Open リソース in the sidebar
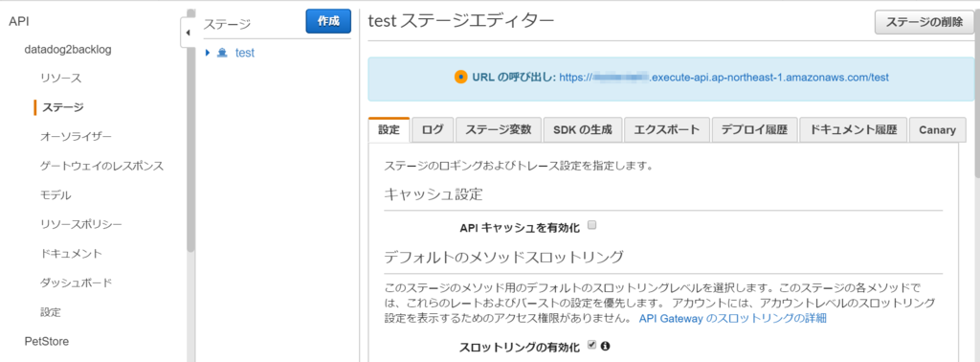This screenshot has height=362, width=980. pyautogui.click(x=61, y=79)
